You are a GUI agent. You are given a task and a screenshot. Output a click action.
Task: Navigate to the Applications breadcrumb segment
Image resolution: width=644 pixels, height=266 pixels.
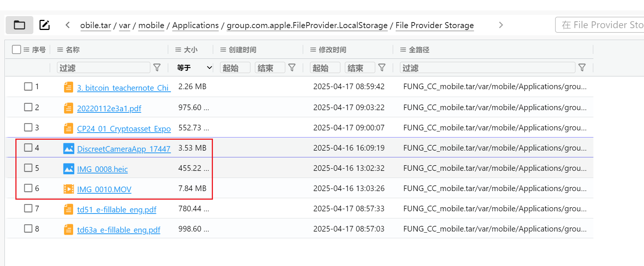195,25
